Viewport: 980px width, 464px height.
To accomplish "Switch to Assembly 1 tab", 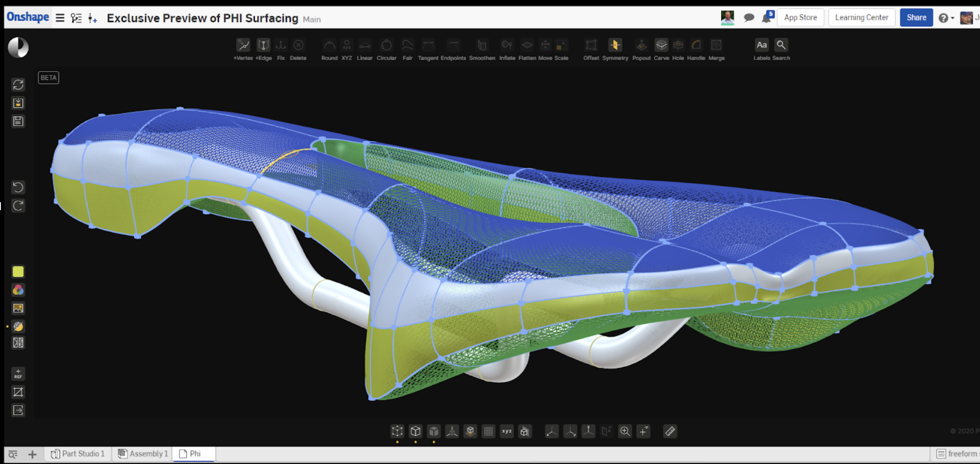I will pos(143,454).
